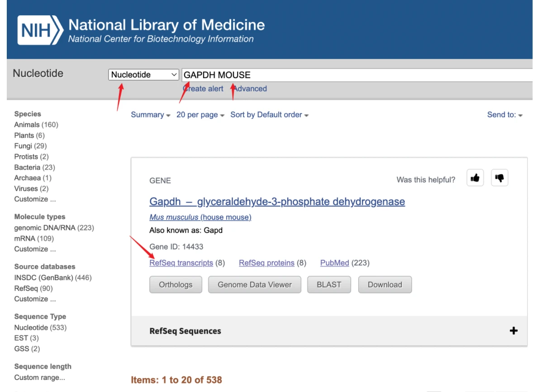
Task: Click the Genome Data Viewer button
Action: click(x=255, y=285)
